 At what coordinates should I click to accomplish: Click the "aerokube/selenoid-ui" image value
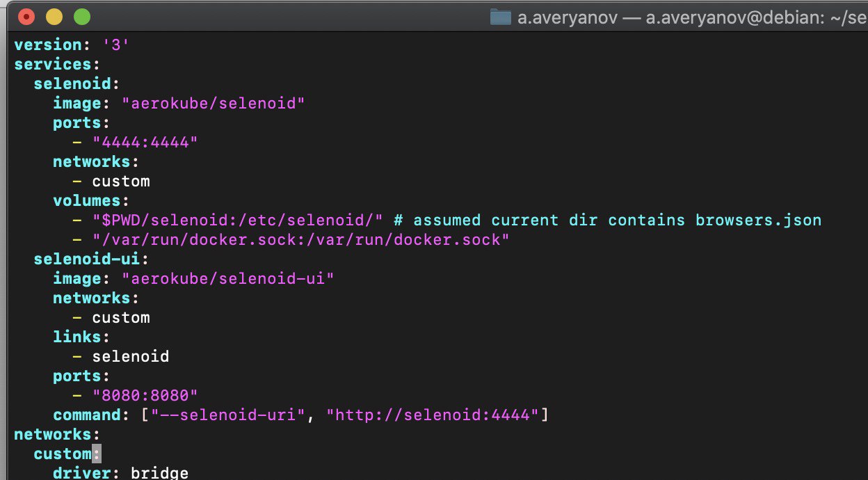click(x=228, y=279)
